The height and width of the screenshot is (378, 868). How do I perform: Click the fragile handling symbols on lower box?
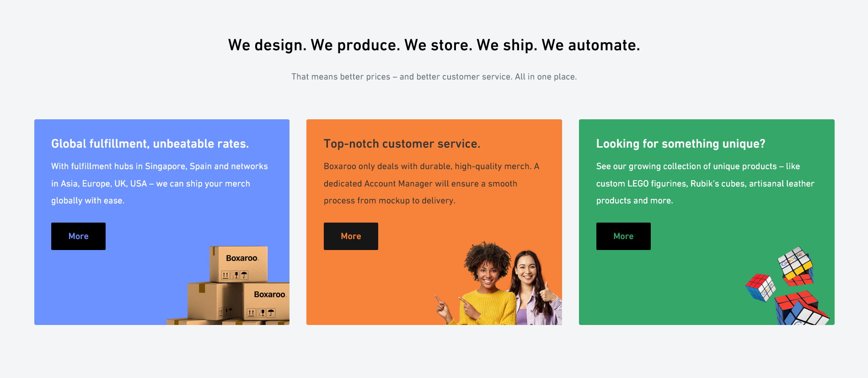(261, 313)
